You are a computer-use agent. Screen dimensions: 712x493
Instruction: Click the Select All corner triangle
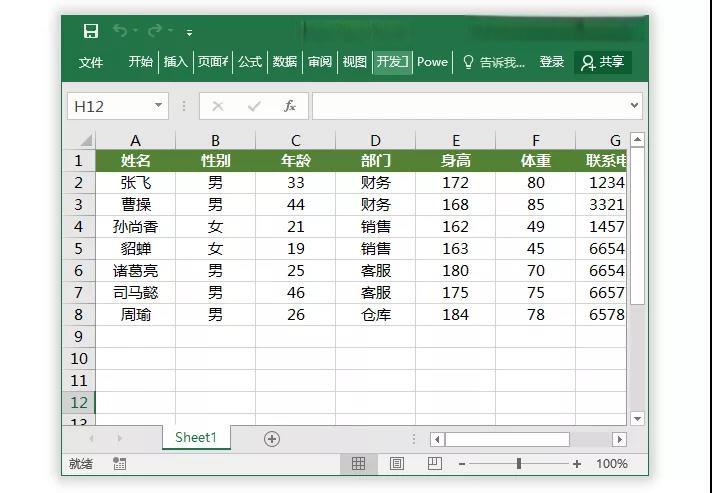click(82, 140)
